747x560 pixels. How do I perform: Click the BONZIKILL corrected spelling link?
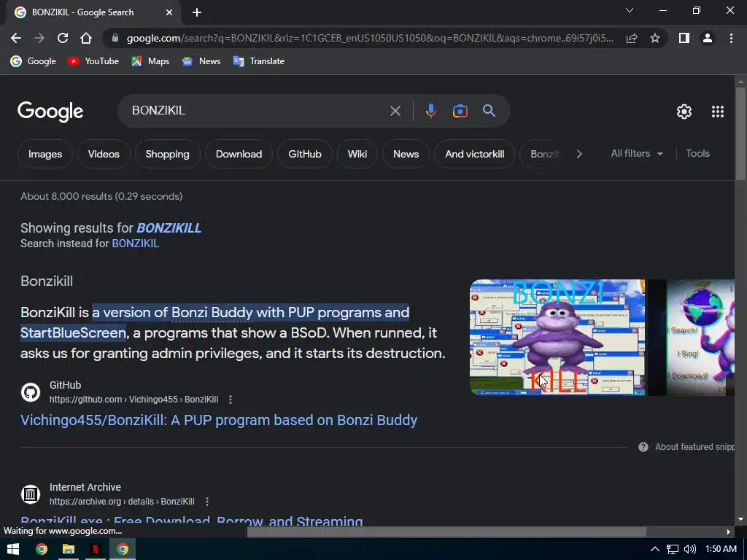point(169,228)
